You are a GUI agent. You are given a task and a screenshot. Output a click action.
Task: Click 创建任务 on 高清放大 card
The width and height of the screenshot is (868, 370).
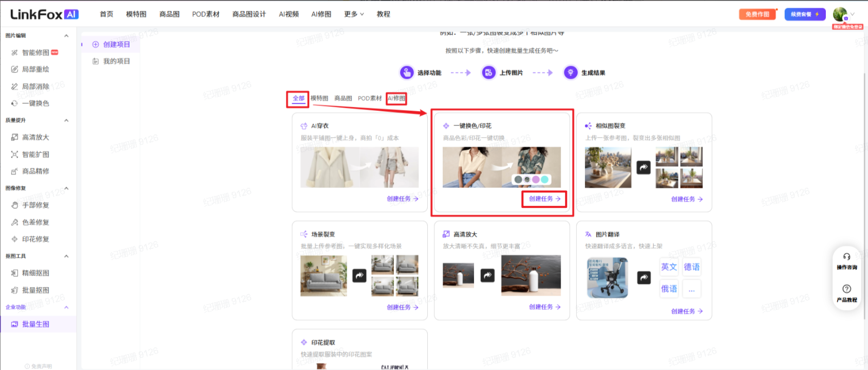click(544, 307)
